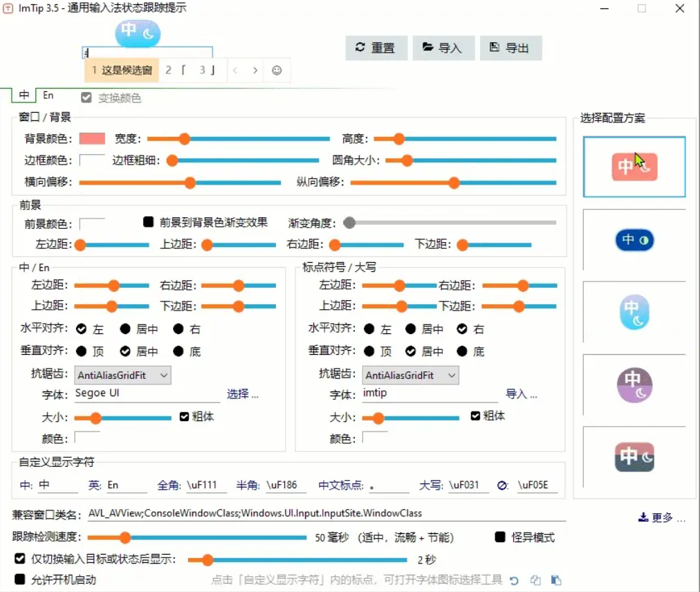
Task: Select 左 horizontal alignment in 中/En group
Action: coord(81,329)
